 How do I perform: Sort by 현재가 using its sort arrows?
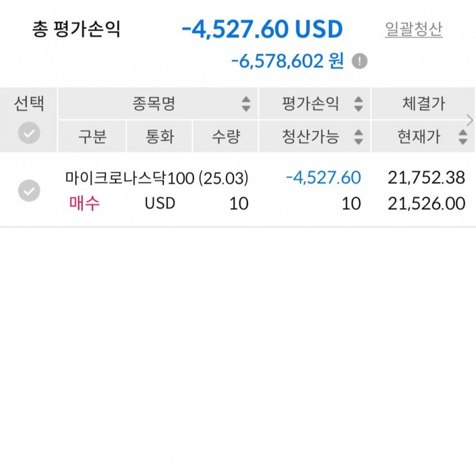[463, 137]
